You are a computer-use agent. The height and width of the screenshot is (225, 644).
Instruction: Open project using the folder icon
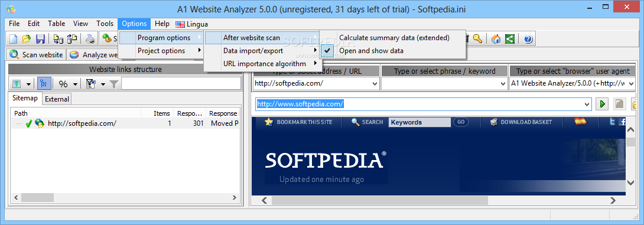tap(27, 39)
